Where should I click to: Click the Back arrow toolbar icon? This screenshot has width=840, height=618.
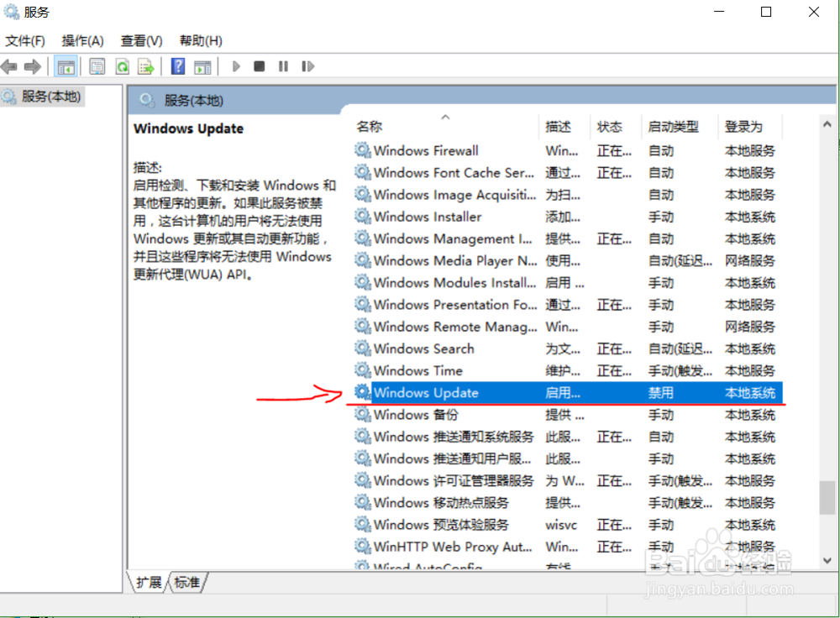tap(9, 66)
